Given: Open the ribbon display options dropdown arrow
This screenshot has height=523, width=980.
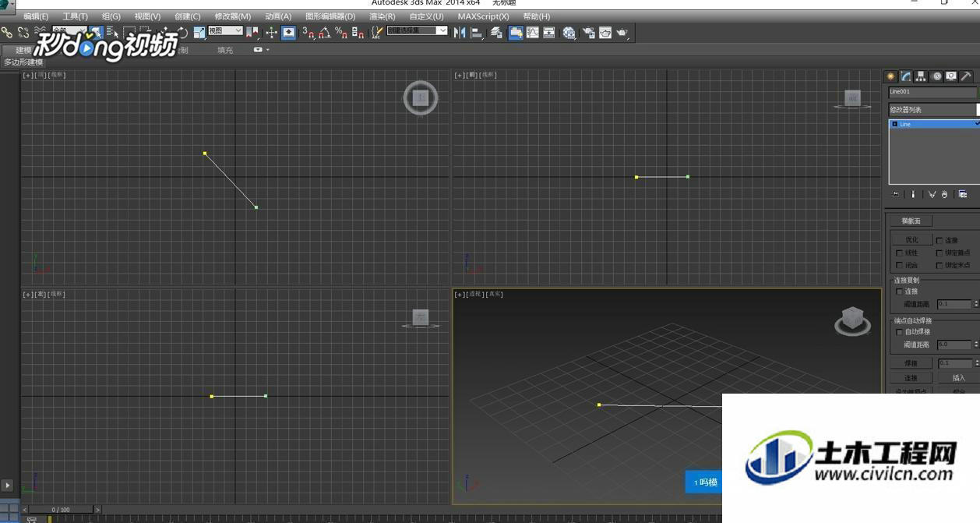Looking at the screenshot, I should click(268, 50).
